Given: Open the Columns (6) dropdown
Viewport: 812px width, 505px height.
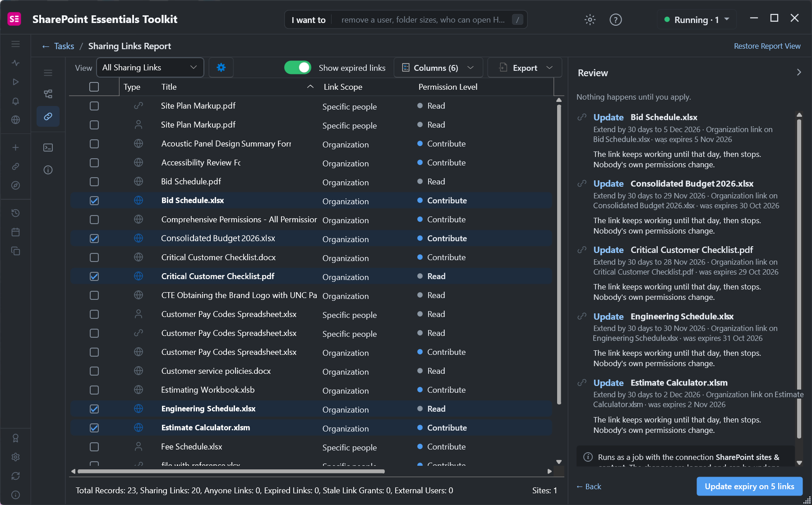Looking at the screenshot, I should click(438, 68).
